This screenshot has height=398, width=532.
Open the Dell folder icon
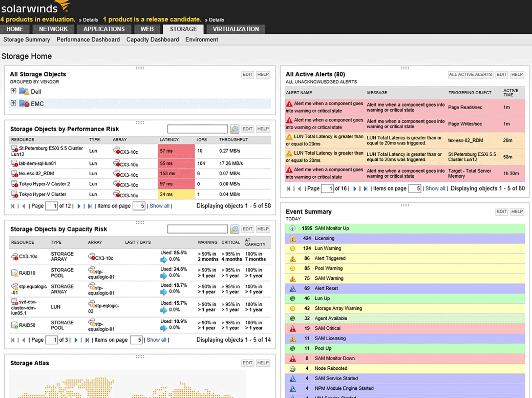[24, 91]
